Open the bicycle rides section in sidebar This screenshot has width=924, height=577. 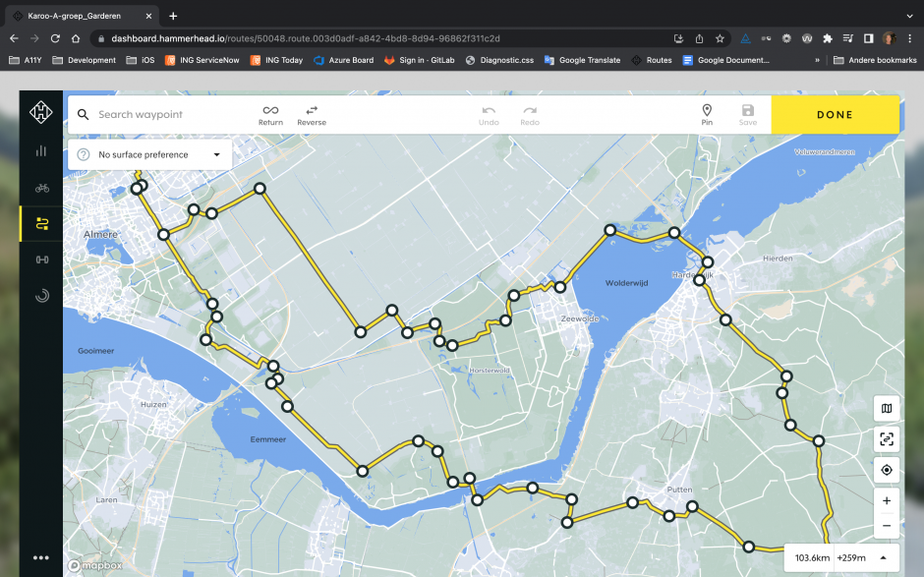click(41, 187)
